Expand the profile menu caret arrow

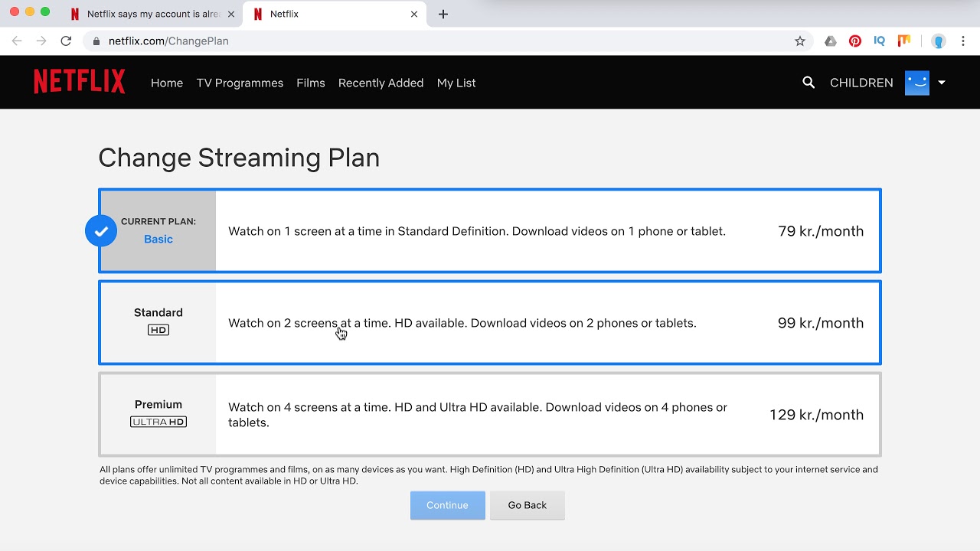(x=942, y=83)
